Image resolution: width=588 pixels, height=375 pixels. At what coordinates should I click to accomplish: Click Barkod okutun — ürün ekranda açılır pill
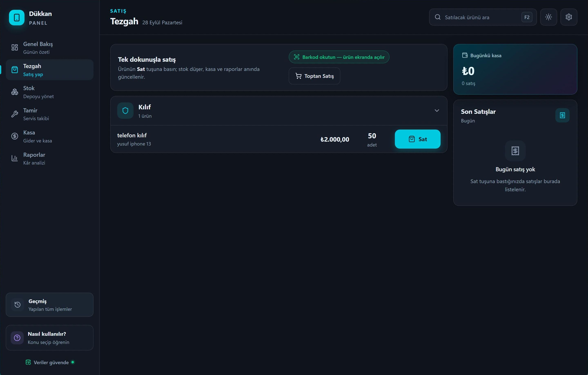(x=339, y=57)
